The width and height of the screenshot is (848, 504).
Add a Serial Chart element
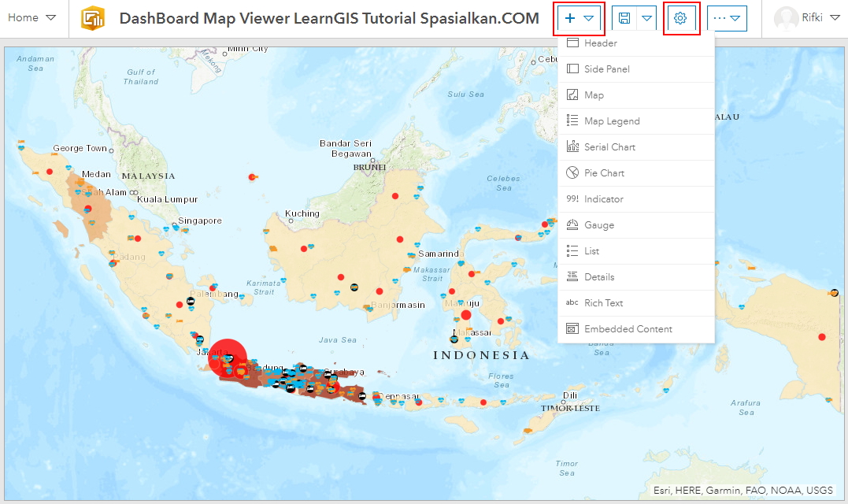tap(636, 147)
